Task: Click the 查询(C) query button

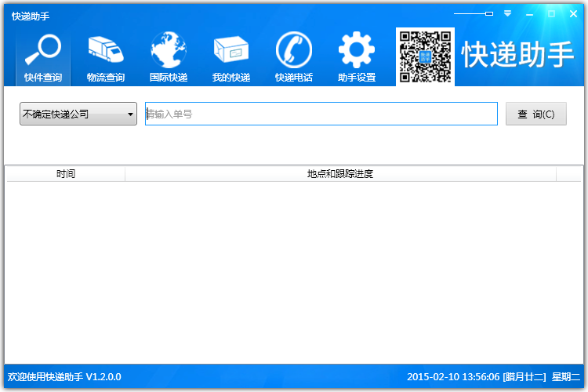Action: [x=536, y=114]
